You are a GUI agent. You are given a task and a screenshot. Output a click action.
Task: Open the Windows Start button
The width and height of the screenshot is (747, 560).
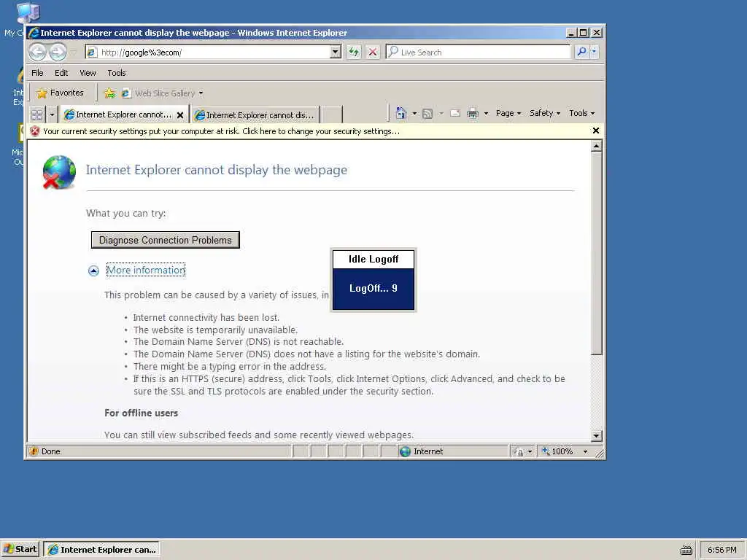pos(20,550)
